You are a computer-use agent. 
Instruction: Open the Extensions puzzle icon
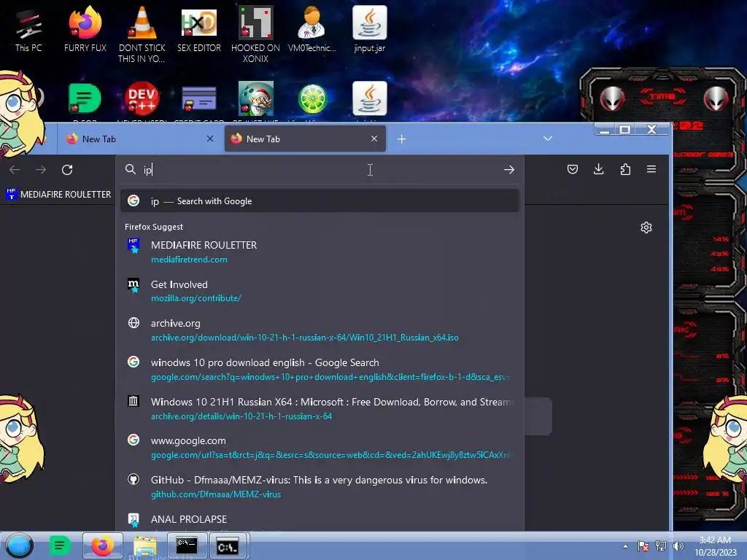coord(625,169)
